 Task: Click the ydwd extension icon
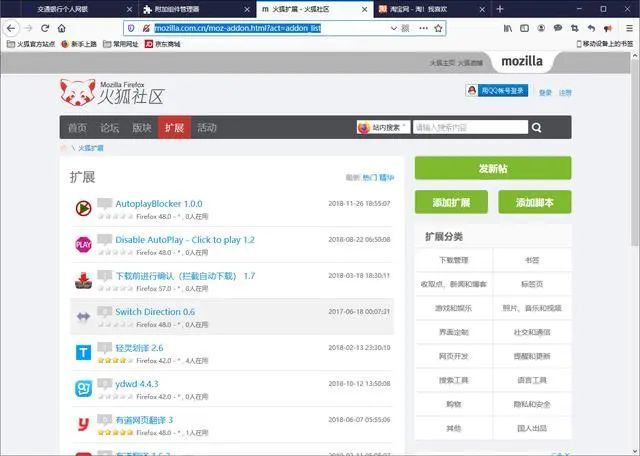pos(83,388)
